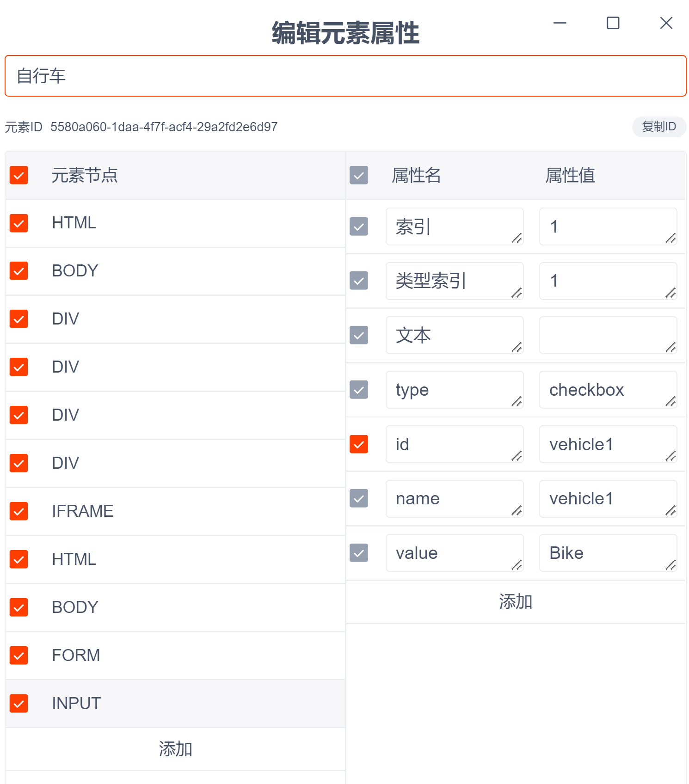
Task: Disable the id attribute checkbox
Action: (359, 444)
